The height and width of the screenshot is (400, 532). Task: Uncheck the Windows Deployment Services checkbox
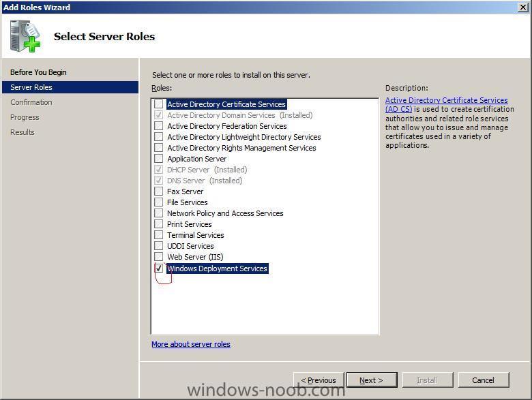pos(158,268)
